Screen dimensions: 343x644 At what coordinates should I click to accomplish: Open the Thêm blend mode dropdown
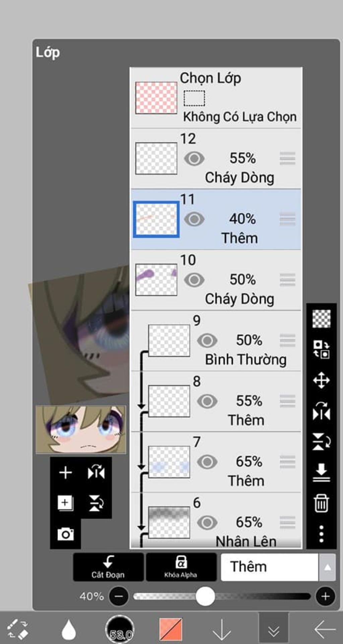point(269,567)
